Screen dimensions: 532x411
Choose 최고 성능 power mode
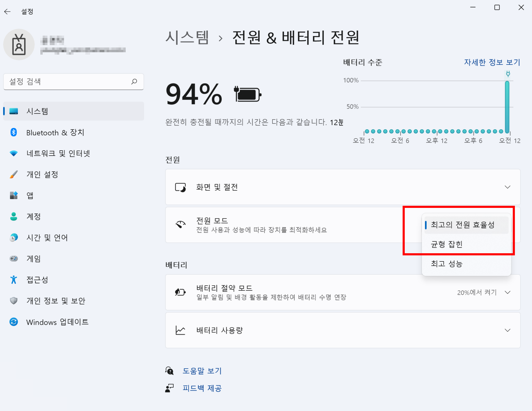click(x=447, y=264)
